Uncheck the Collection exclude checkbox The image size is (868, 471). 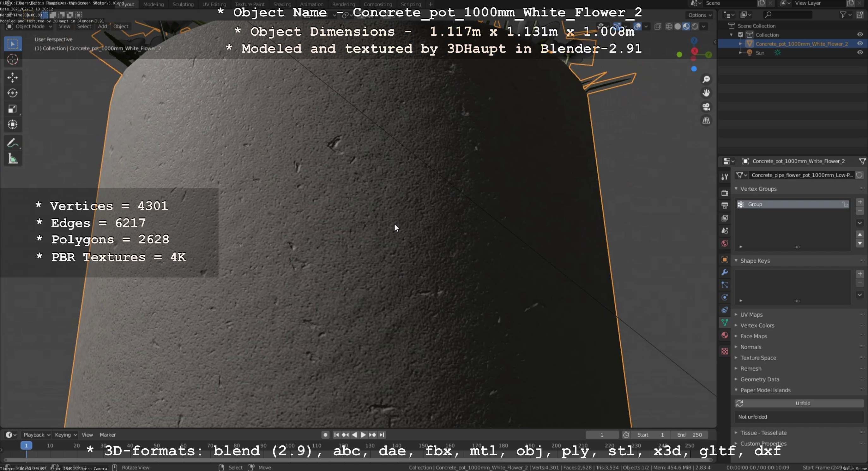coord(740,35)
